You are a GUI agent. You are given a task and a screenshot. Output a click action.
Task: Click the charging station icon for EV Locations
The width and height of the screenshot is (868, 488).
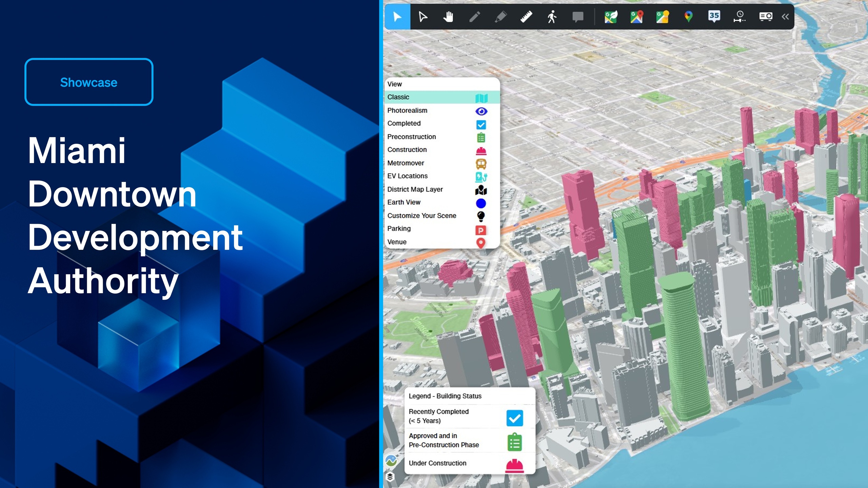[x=481, y=177]
